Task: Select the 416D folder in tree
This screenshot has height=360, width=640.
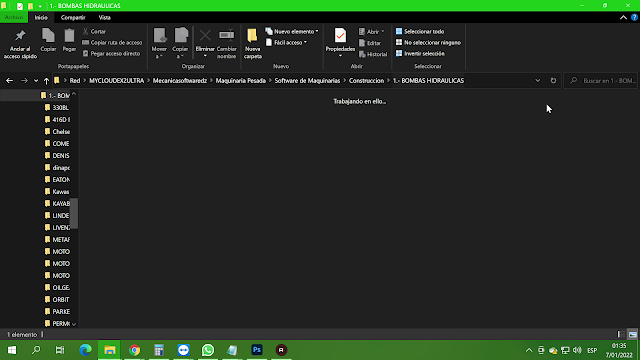Action: 57,120
